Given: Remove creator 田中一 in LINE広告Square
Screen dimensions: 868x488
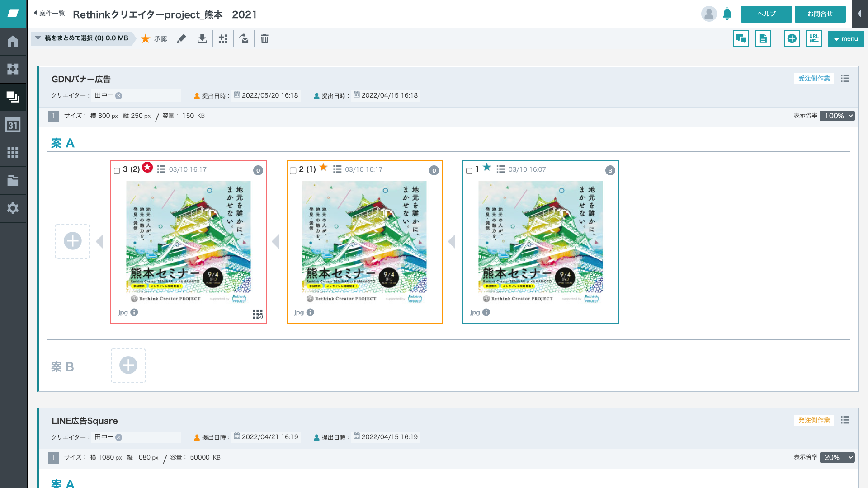Looking at the screenshot, I should (x=118, y=437).
